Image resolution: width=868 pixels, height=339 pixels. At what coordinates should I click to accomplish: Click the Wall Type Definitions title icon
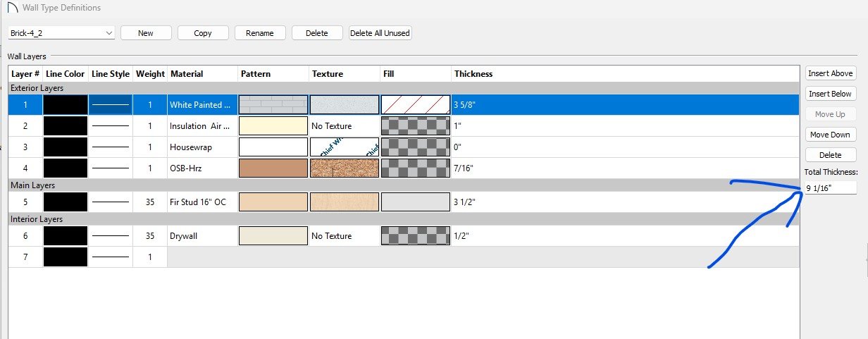point(12,8)
